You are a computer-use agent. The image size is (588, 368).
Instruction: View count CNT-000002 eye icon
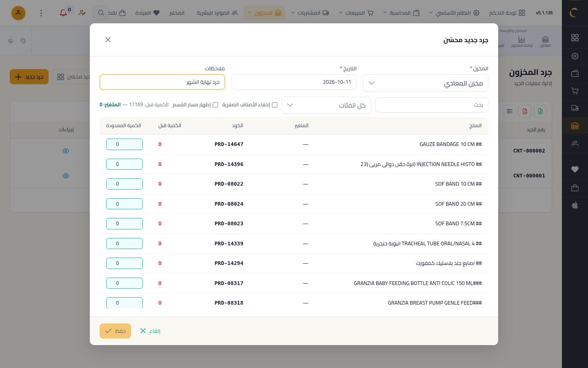coord(66,151)
